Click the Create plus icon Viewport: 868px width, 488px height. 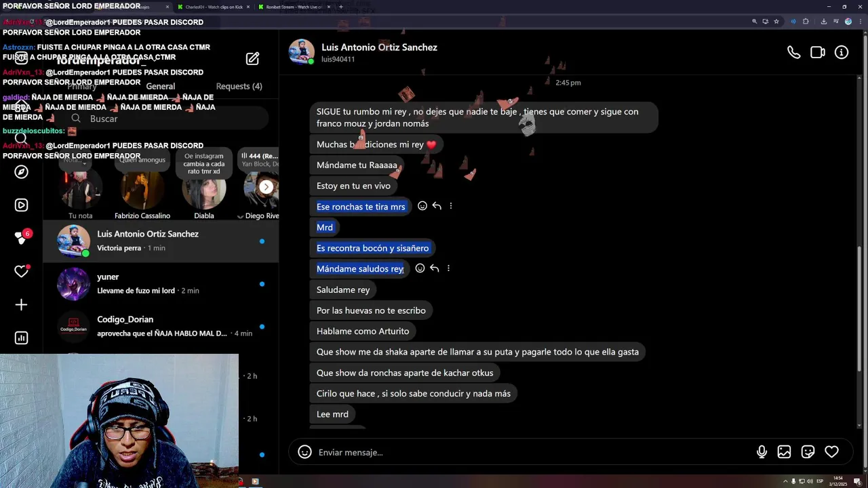[21, 304]
